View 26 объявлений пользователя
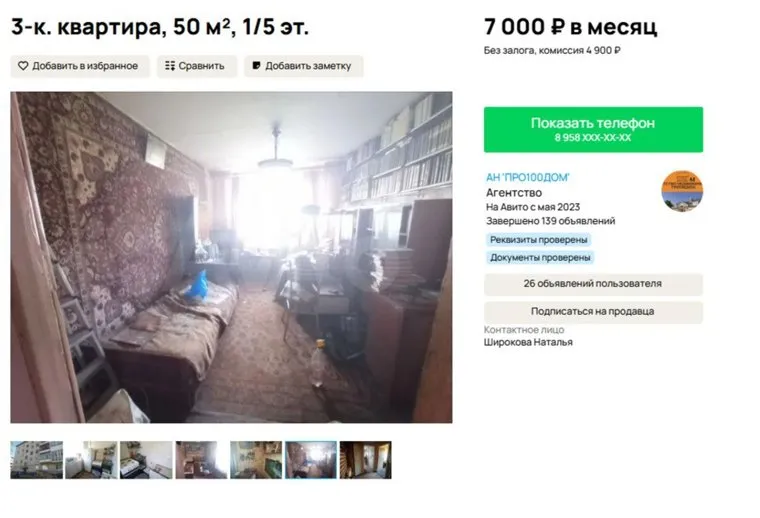 pos(593,284)
